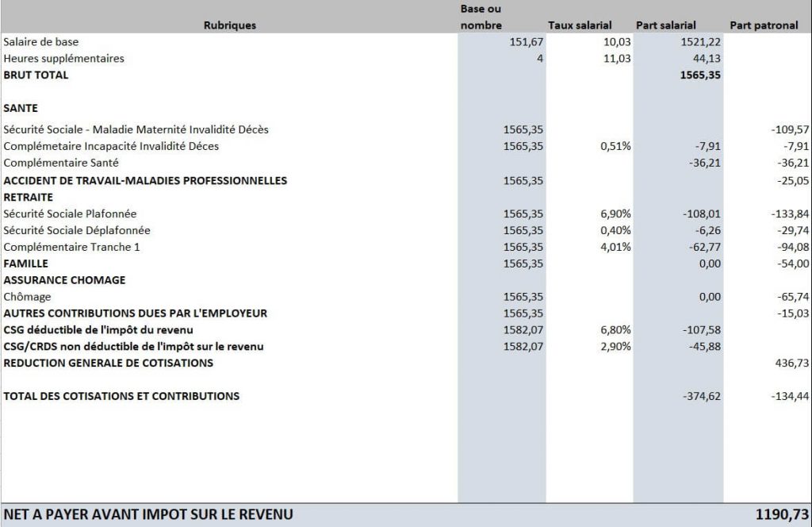Select the -62,77 employee amount
This screenshot has width=812, height=527.
coord(705,247)
